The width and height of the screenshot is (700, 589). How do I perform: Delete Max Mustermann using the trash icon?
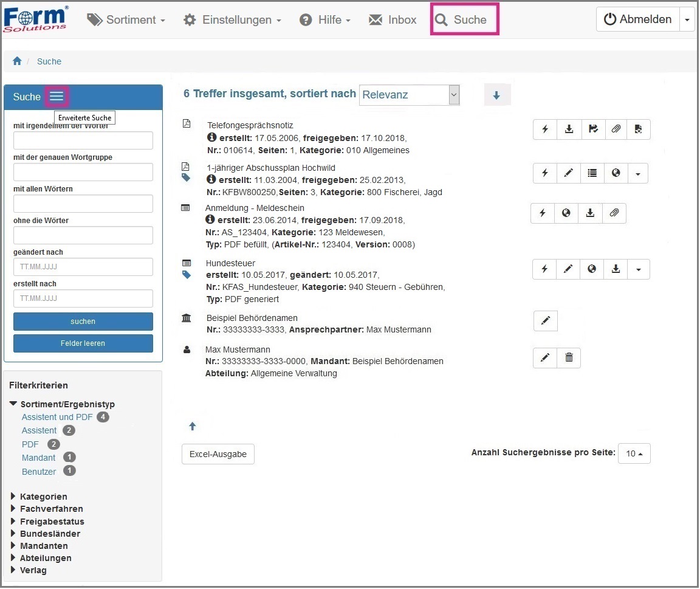569,358
